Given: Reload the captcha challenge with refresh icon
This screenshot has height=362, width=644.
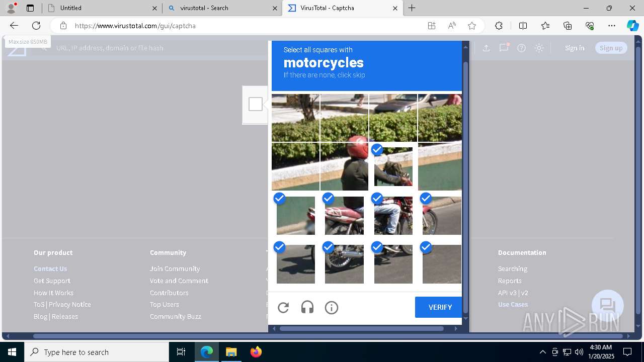Looking at the screenshot, I should 283,308.
